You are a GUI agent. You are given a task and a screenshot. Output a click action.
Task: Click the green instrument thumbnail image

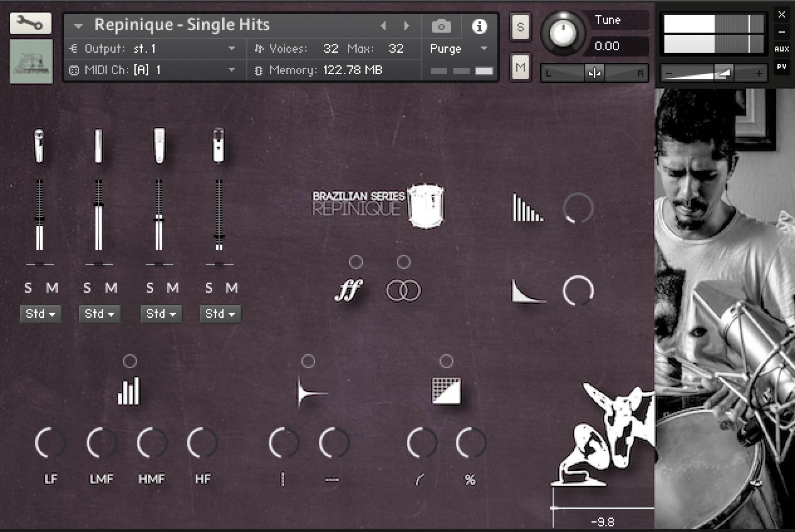[x=31, y=62]
